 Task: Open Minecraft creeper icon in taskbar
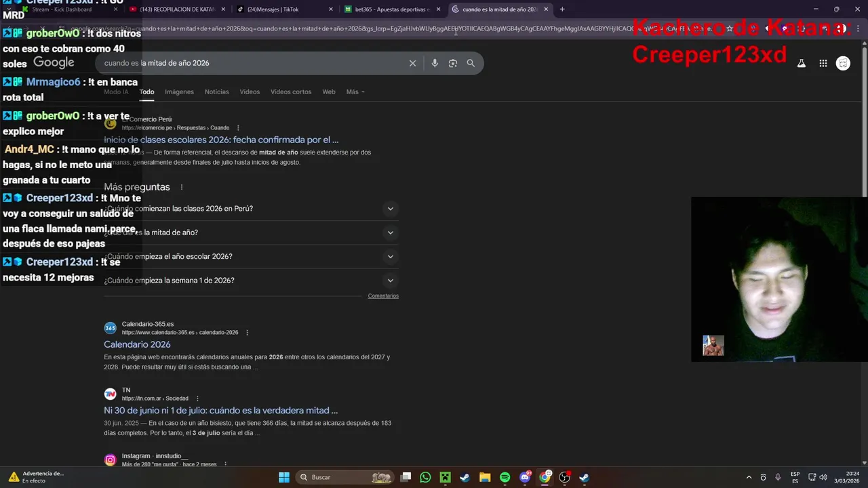pyautogui.click(x=445, y=477)
